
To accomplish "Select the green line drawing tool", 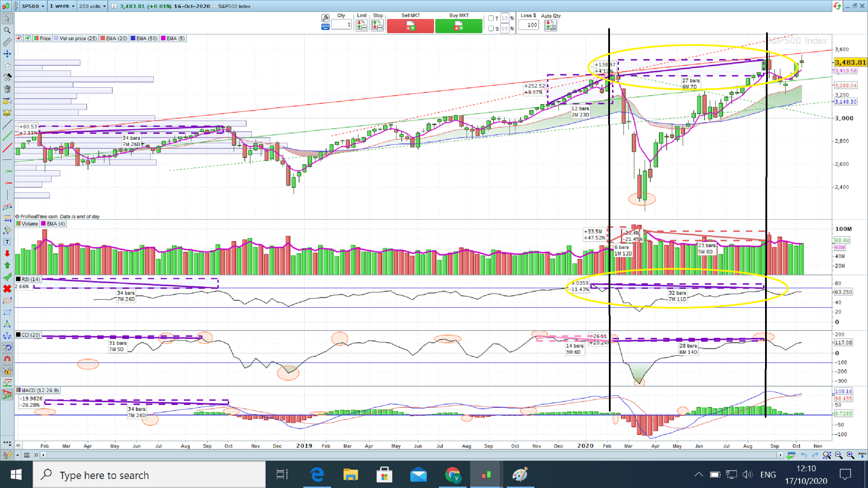I will click(x=7, y=136).
